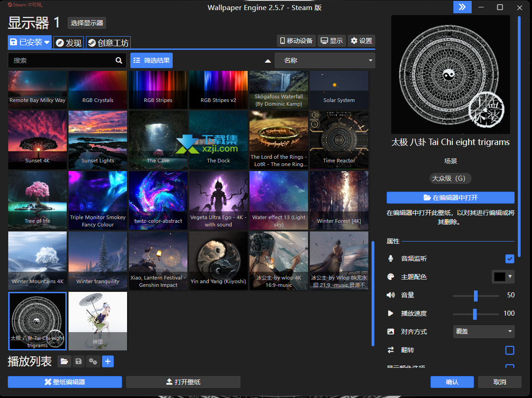Select Yin and Yang (Kiiyoshi) wallpaper
The image size is (532, 398).
(218, 261)
